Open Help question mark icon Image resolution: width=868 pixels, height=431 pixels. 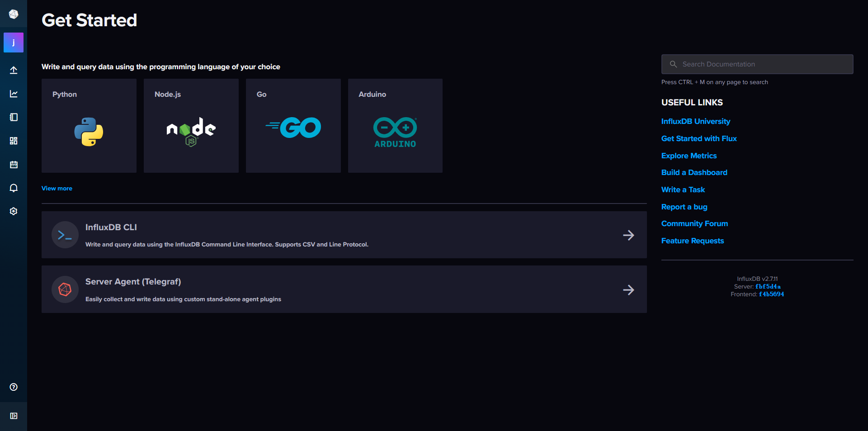click(x=14, y=387)
